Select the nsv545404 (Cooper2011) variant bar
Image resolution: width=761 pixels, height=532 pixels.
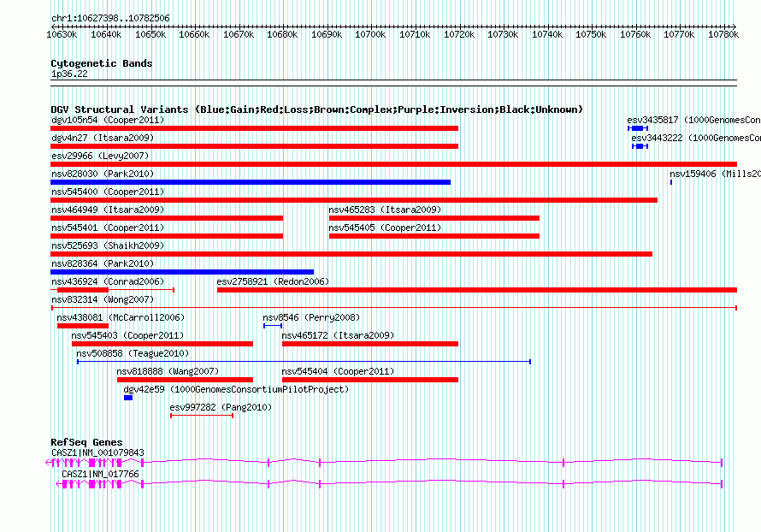pyautogui.click(x=370, y=380)
